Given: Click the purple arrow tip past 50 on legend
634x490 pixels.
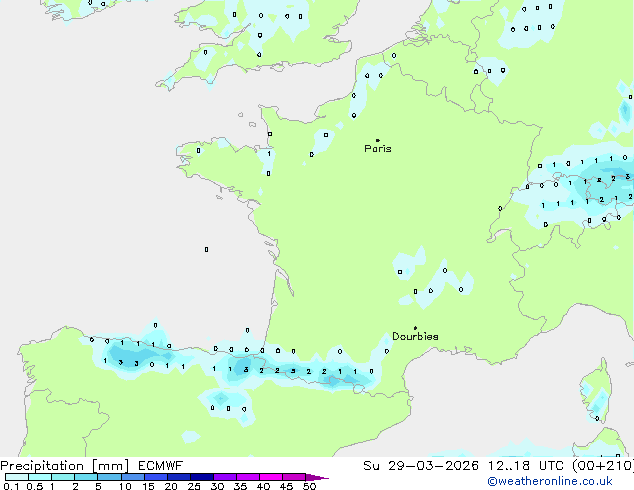Looking at the screenshot, I should tap(317, 477).
